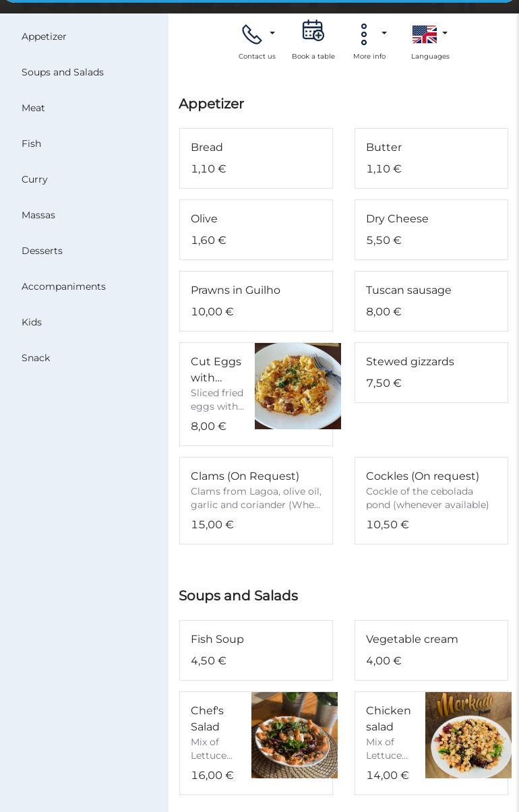This screenshot has width=519, height=812.
Task: Jump to the Curry section
Action: 34,179
